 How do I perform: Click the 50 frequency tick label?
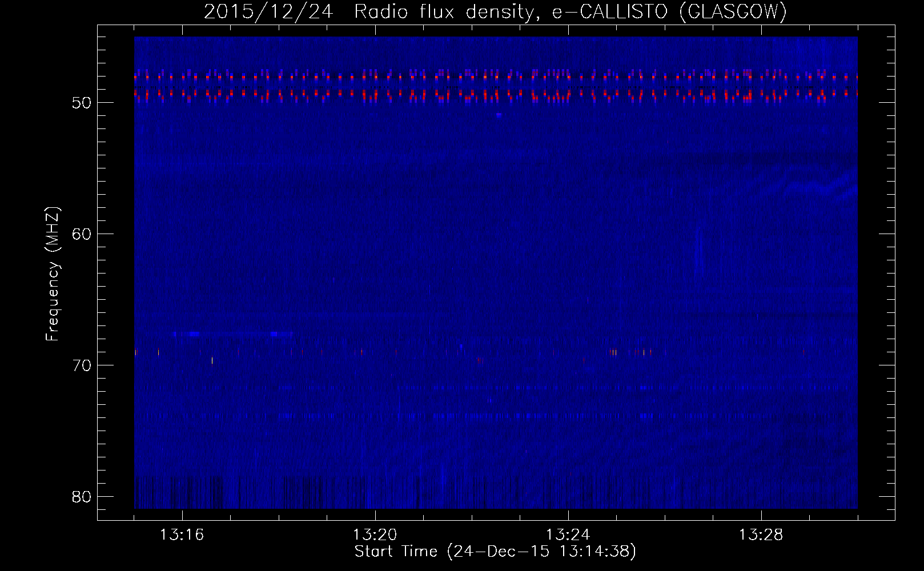click(x=82, y=103)
